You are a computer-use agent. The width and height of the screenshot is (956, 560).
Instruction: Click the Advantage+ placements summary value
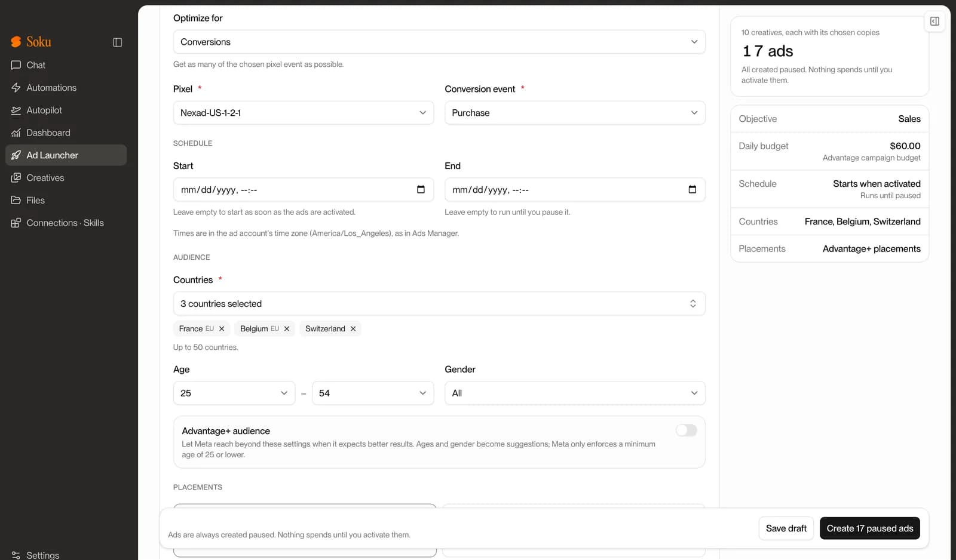872,249
